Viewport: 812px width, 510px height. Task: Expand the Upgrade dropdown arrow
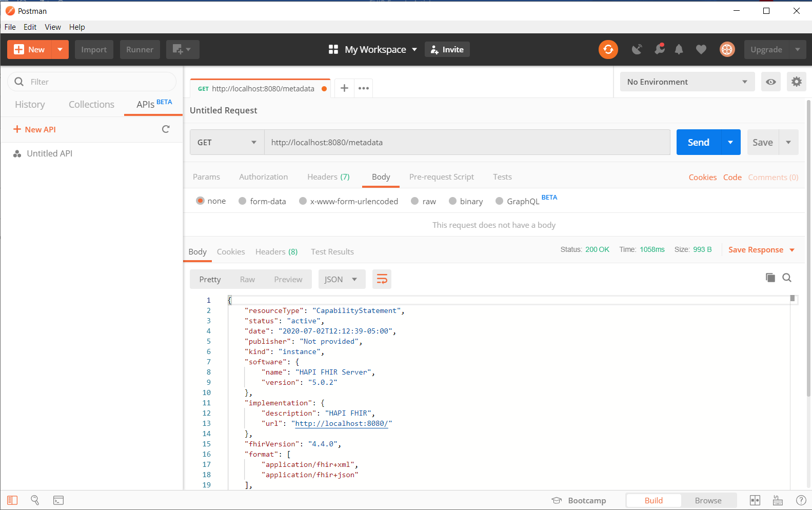[x=797, y=49]
